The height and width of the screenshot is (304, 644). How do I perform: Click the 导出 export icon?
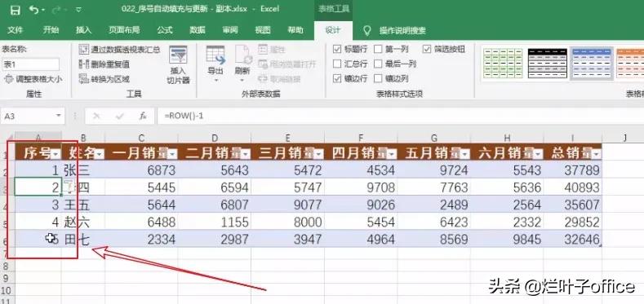pos(215,55)
